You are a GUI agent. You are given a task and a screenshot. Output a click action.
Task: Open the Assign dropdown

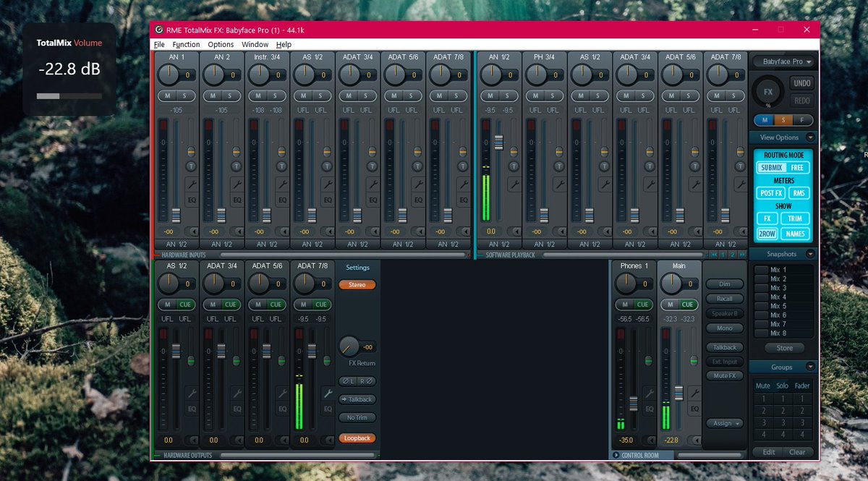(x=724, y=423)
